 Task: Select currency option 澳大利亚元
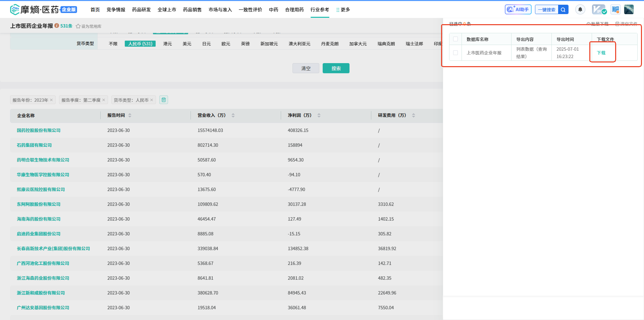click(300, 44)
